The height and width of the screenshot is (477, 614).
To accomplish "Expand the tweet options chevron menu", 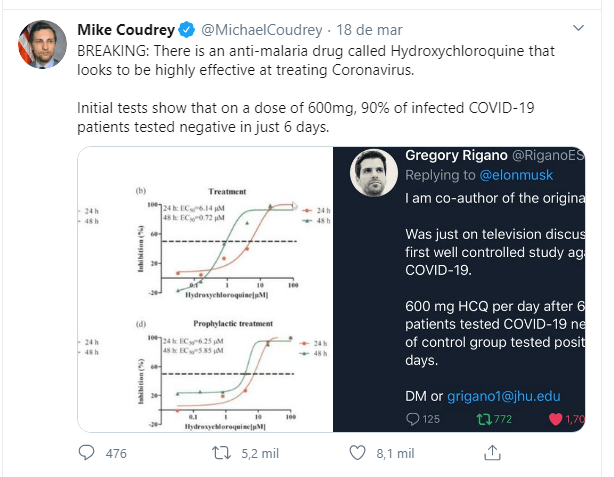I will pyautogui.click(x=579, y=29).
